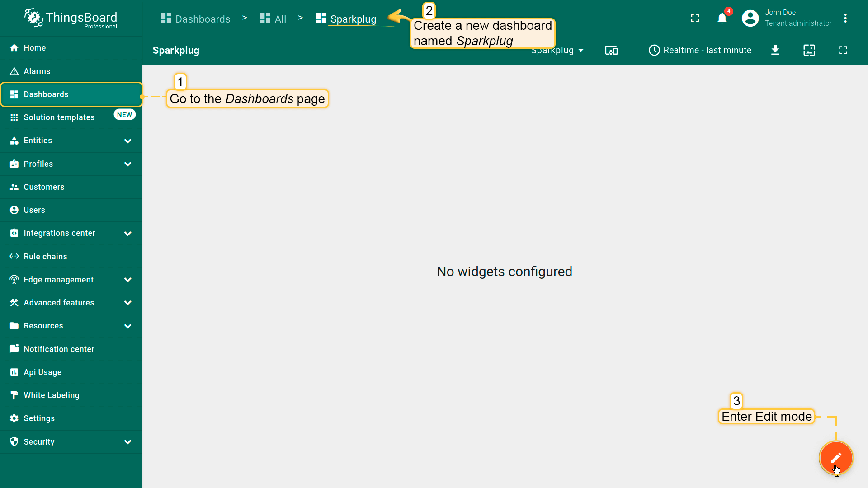Open the entity aliases icon in toolbar
Screen dimensions: 868x488
(611, 50)
